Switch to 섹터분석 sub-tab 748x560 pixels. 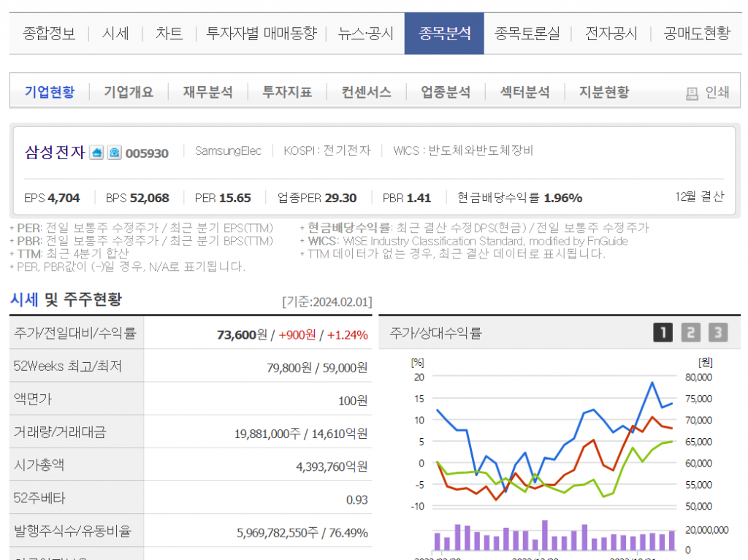pos(524,91)
